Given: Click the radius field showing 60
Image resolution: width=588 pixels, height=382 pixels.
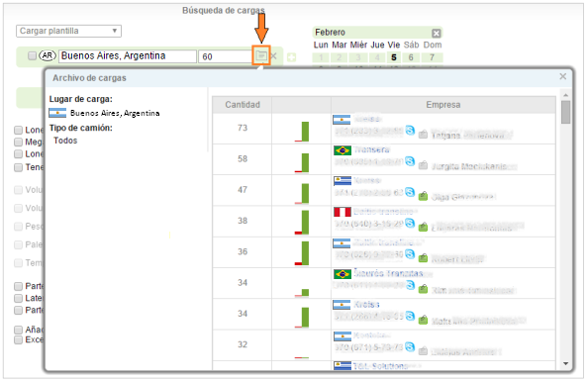Looking at the screenshot, I should [x=226, y=56].
